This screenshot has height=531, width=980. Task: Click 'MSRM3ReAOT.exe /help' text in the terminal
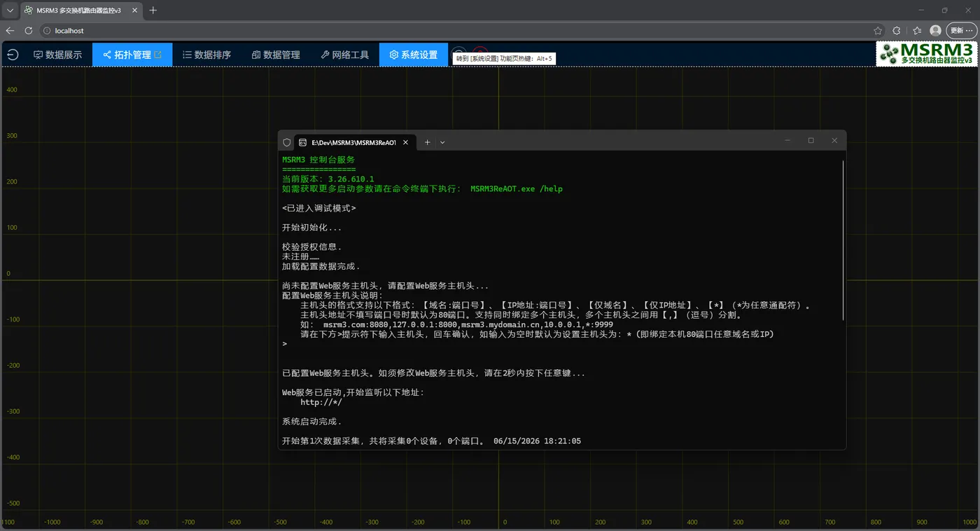pyautogui.click(x=517, y=189)
